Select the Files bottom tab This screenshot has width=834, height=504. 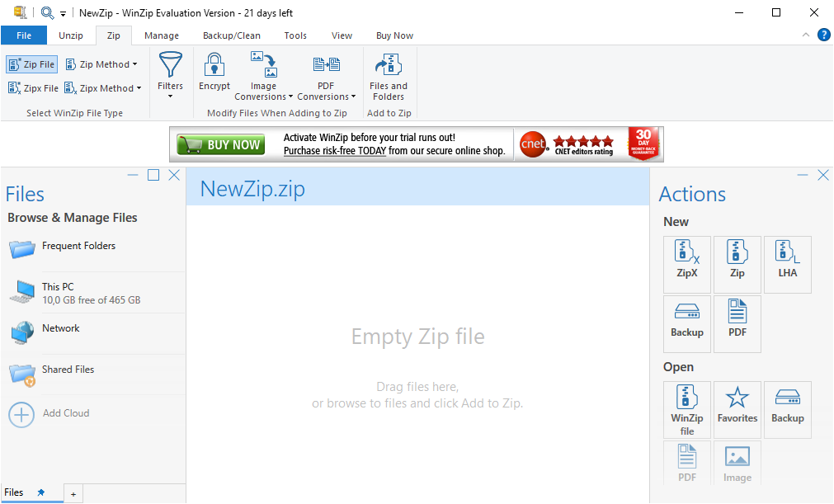pos(14,492)
